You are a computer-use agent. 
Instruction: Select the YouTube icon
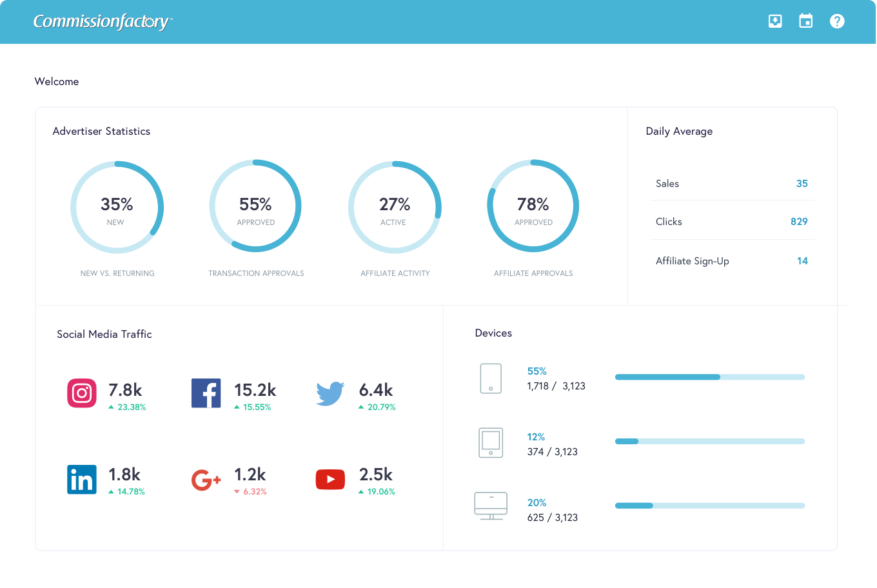pyautogui.click(x=330, y=480)
